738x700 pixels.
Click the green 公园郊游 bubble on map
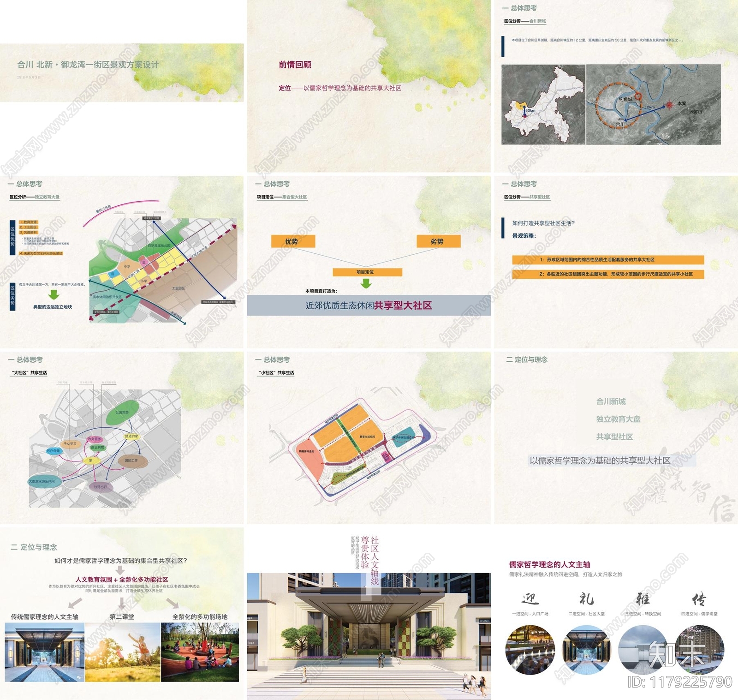pyautogui.click(x=122, y=413)
